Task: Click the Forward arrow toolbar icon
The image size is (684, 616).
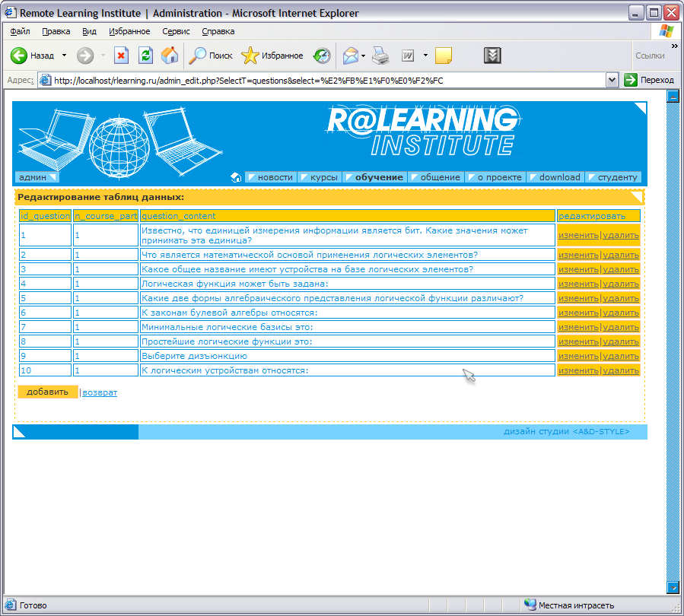Action: tap(85, 56)
